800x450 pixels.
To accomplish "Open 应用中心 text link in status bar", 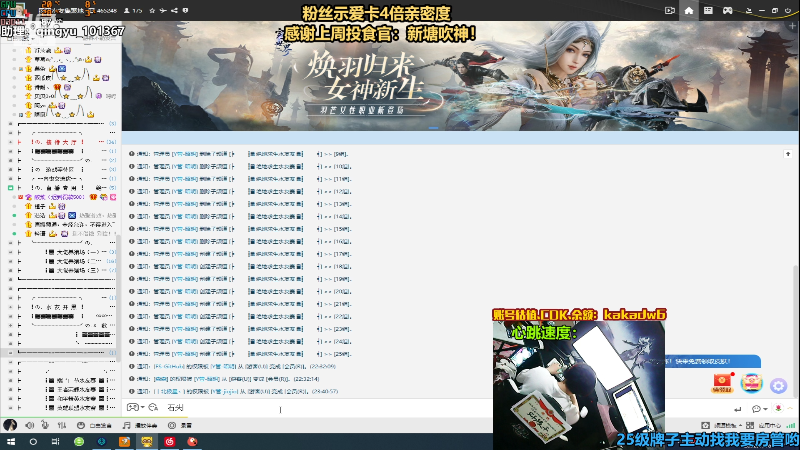I will click(769, 425).
